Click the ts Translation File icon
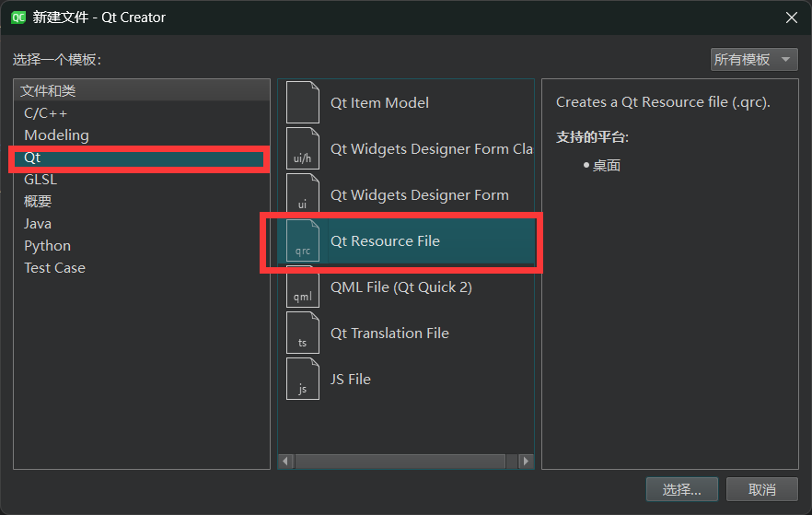Image resolution: width=812 pixels, height=515 pixels. [303, 333]
